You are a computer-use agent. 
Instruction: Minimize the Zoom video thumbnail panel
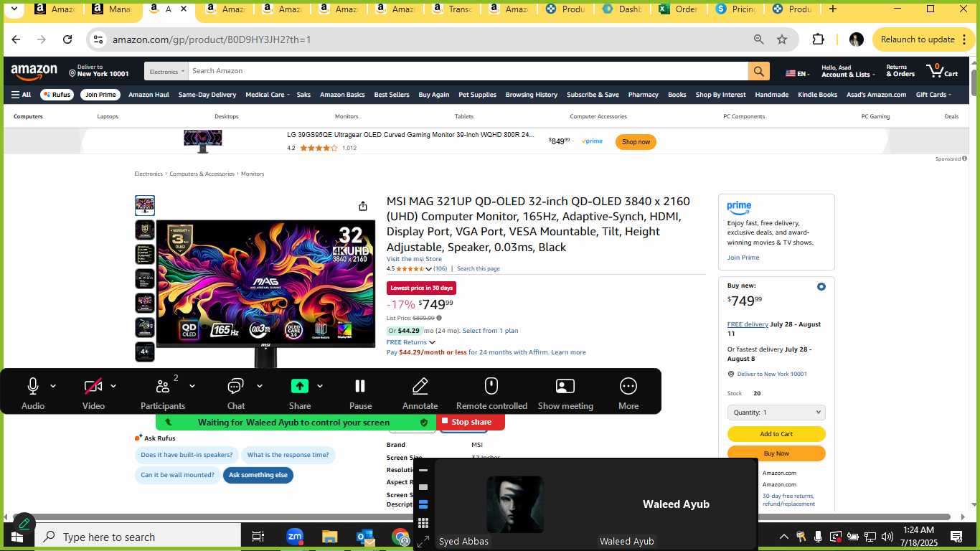tap(423, 471)
